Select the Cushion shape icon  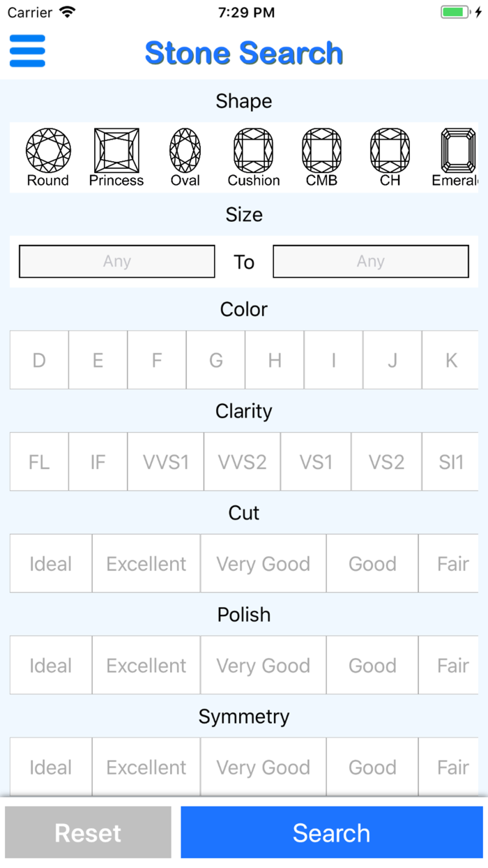pos(254,158)
